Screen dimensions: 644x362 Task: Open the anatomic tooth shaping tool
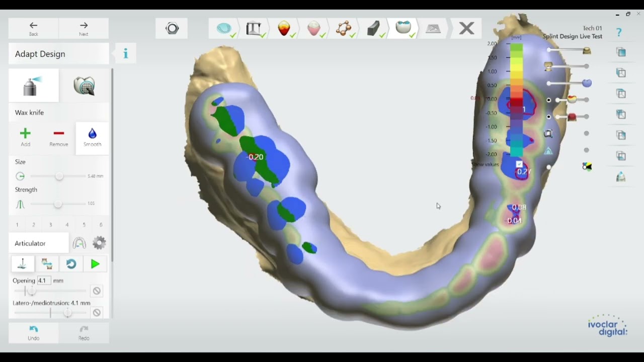pos(84,85)
